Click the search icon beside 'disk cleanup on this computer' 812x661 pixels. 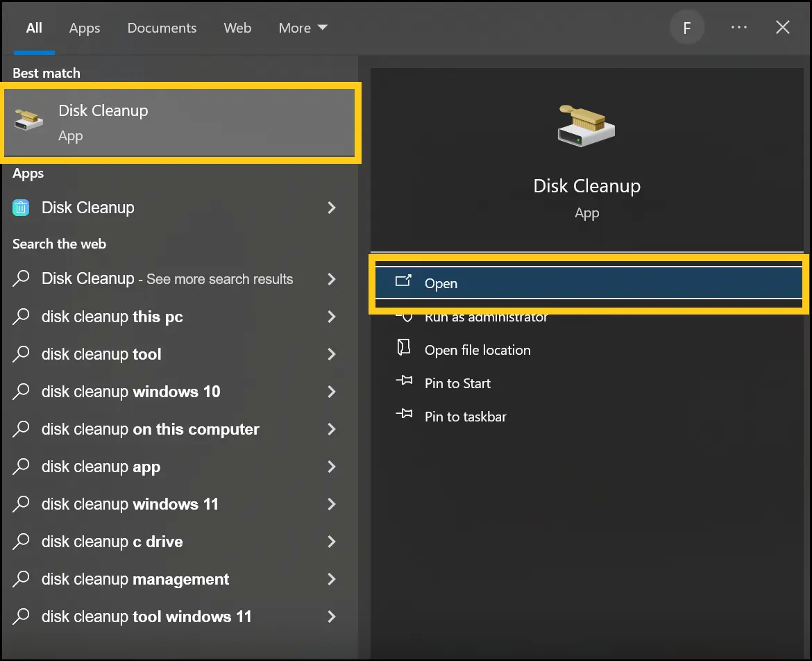click(21, 428)
